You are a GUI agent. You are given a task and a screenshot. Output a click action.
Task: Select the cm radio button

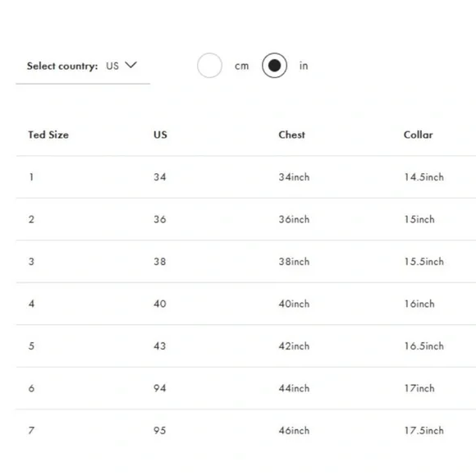click(209, 66)
